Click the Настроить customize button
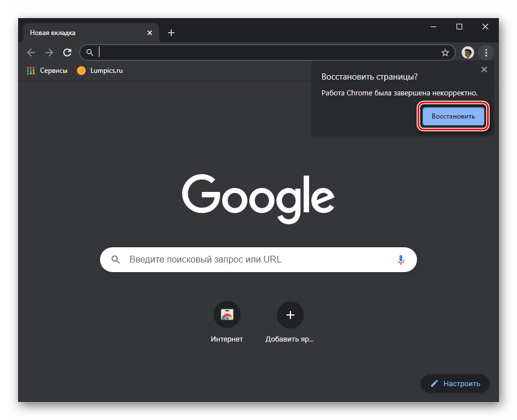The height and width of the screenshot is (420, 517). [455, 383]
